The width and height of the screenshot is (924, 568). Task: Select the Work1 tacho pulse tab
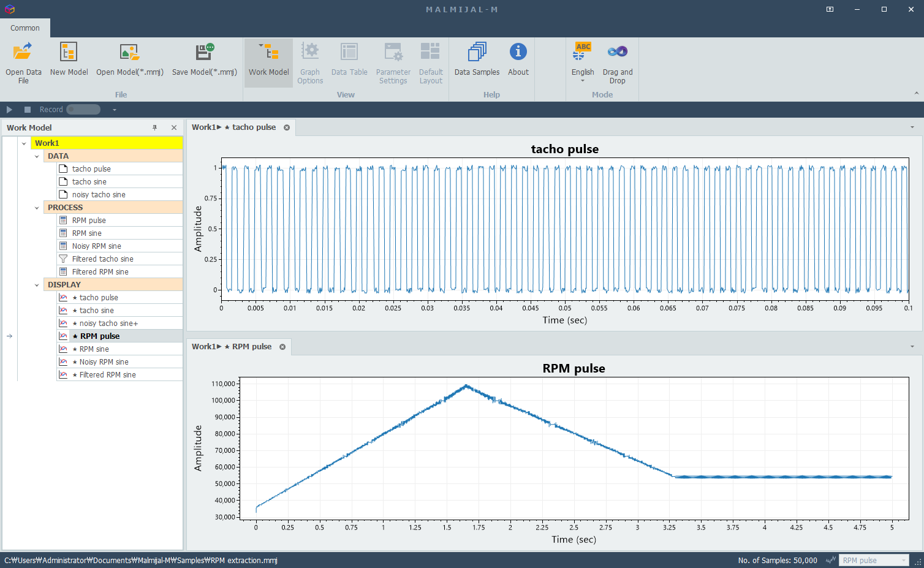pyautogui.click(x=234, y=127)
